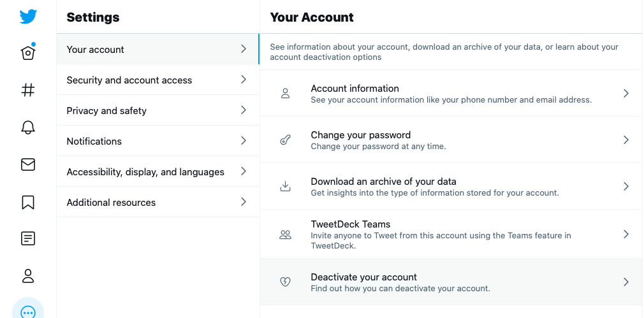
Task: Click the download icon beside archive option
Action: [285, 186]
